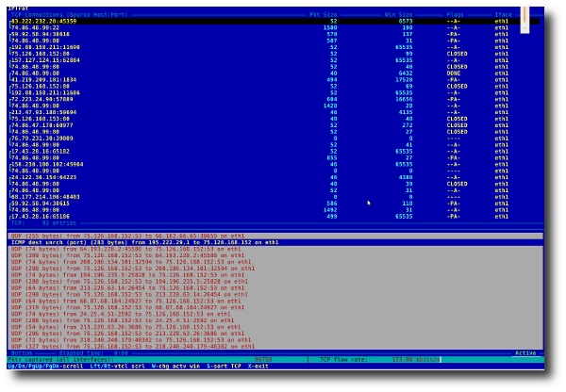Click the Active window indicator
This screenshot has width=566, height=392.
(x=524, y=353)
